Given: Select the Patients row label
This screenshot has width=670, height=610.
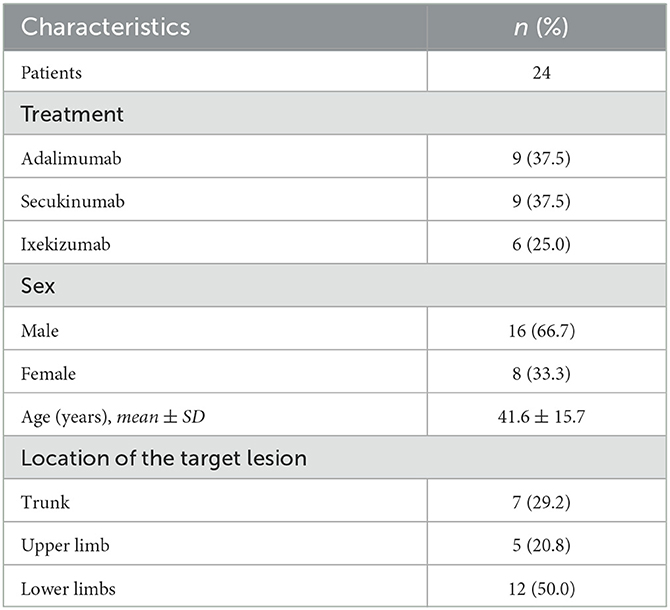Looking at the screenshot, I should point(51,73).
